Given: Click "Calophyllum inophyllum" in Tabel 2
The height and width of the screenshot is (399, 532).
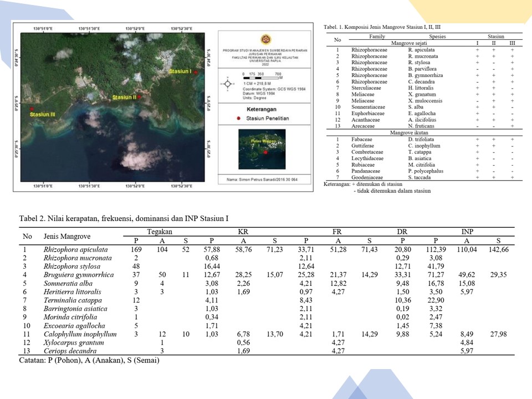Looking at the screenshot, I should 80,334.
